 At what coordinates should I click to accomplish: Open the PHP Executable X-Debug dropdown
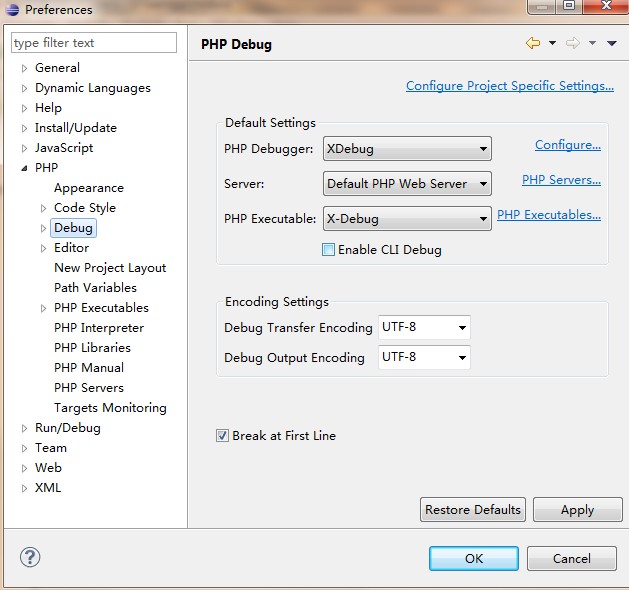click(x=407, y=219)
